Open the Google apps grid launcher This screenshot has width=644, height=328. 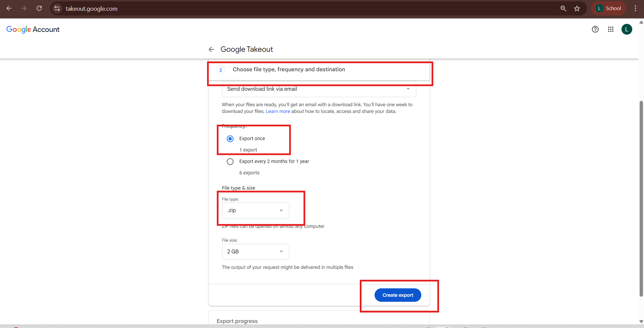[x=611, y=29]
